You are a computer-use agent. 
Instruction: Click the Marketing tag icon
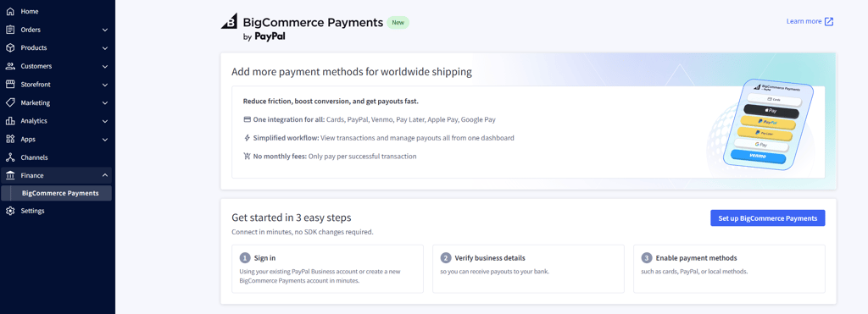[x=10, y=102]
